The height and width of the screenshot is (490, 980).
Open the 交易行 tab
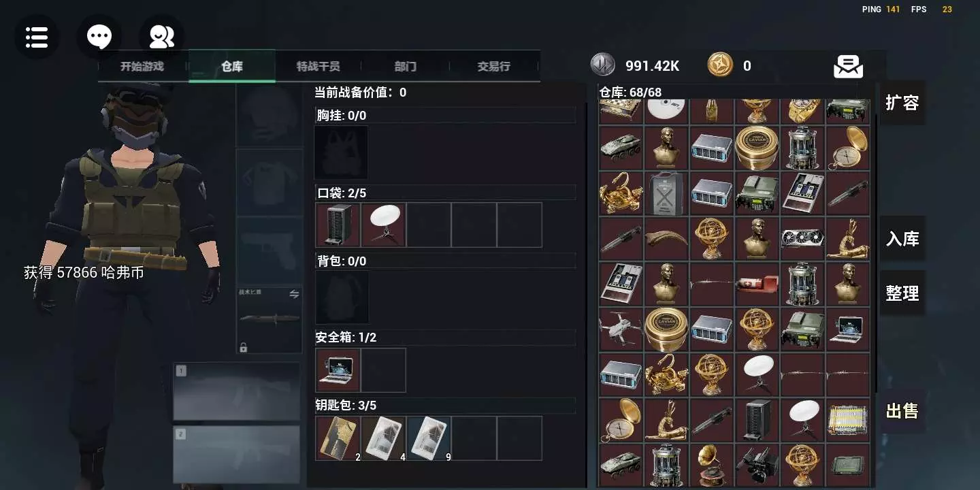493,66
